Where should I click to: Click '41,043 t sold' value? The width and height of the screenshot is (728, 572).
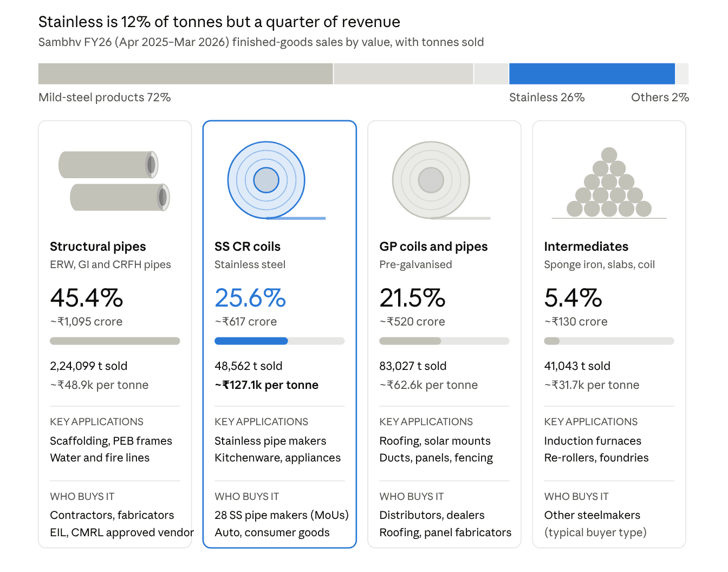point(577,366)
